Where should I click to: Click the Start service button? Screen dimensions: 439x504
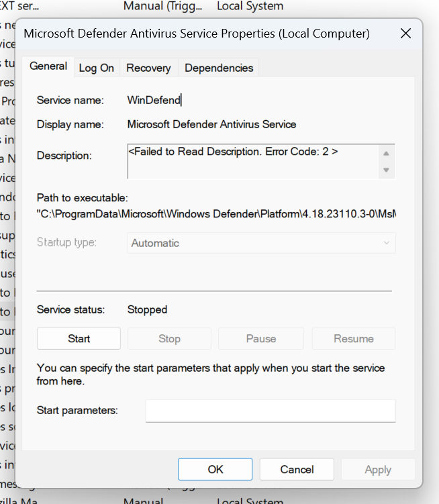(x=79, y=339)
